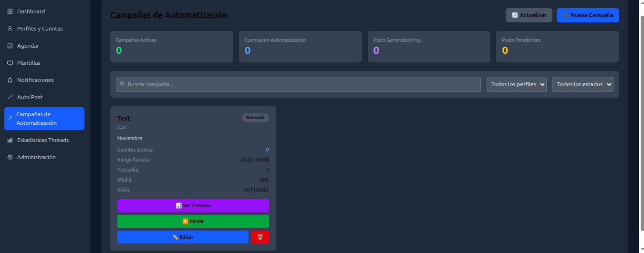Click the Posts/día label
Image resolution: width=644 pixels, height=253 pixels.
128,170
